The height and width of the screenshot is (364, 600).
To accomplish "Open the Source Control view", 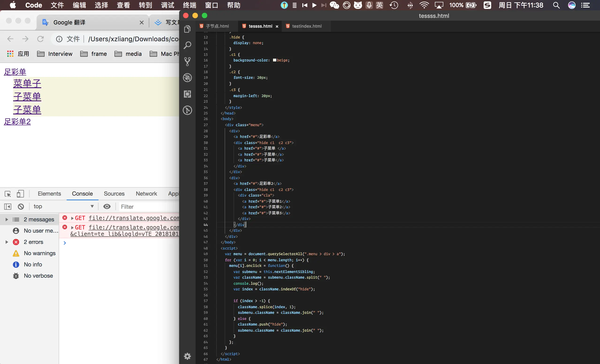I will tap(187, 62).
